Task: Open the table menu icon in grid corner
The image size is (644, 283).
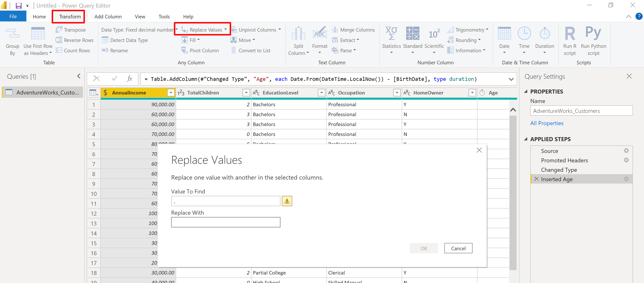Action: coord(94,93)
